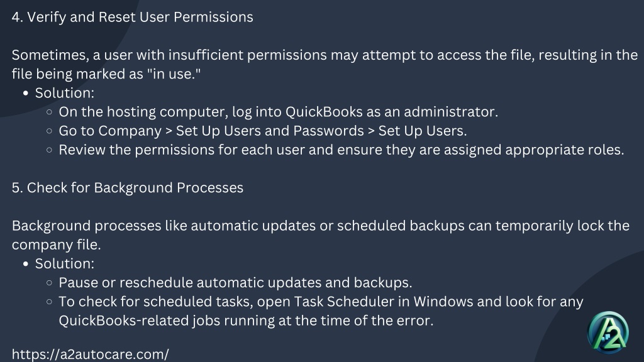Image resolution: width=644 pixels, height=362 pixels.
Task: Click the line about logging into QuickBooks as administrator
Action: pos(278,112)
